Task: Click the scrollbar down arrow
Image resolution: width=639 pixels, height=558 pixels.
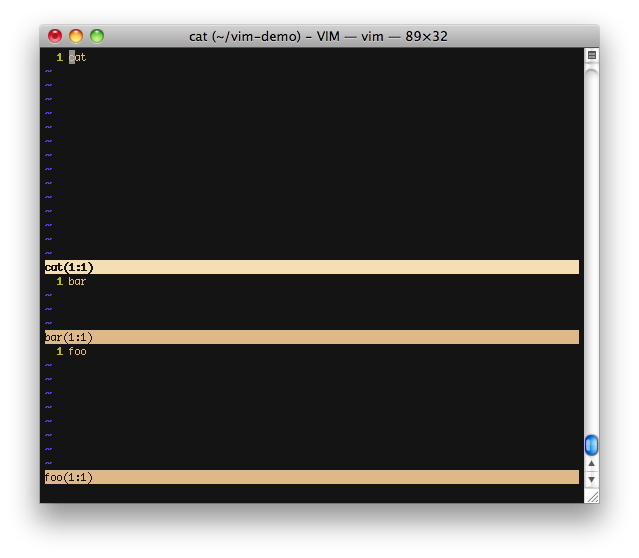Action: point(591,479)
